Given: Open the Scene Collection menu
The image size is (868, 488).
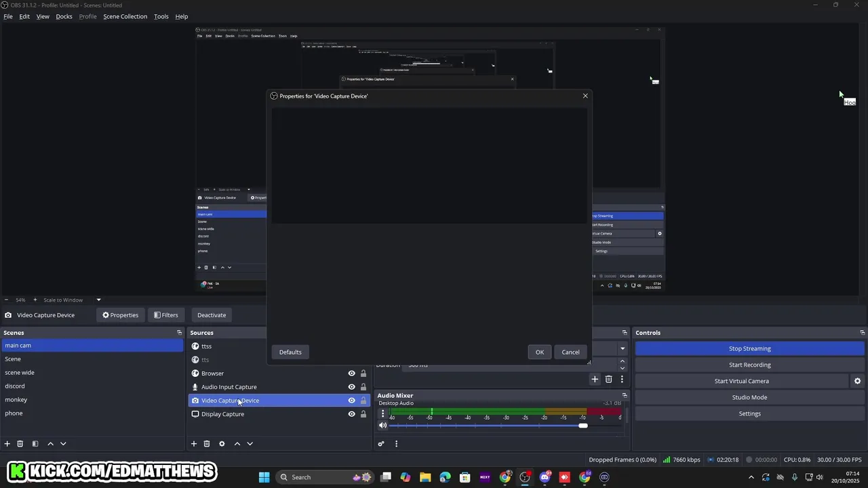Looking at the screenshot, I should tap(125, 16).
